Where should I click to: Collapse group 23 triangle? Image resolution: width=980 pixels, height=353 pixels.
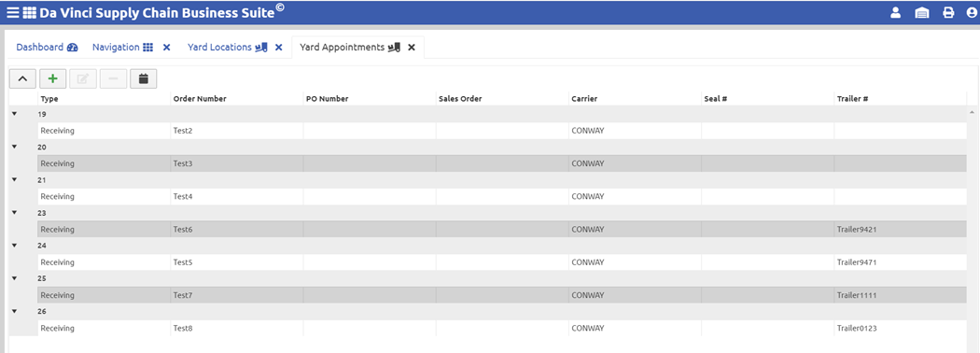[14, 213]
